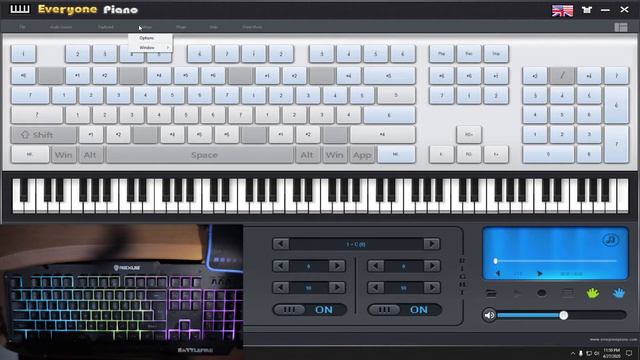Click the top key selector value field
Screen dimensions: 640x360
click(356, 244)
